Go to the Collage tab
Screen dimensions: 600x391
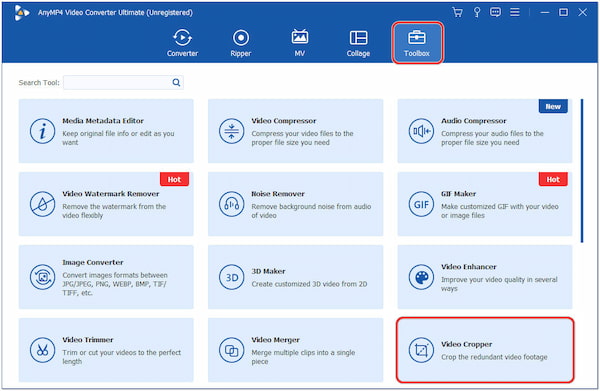click(x=358, y=42)
